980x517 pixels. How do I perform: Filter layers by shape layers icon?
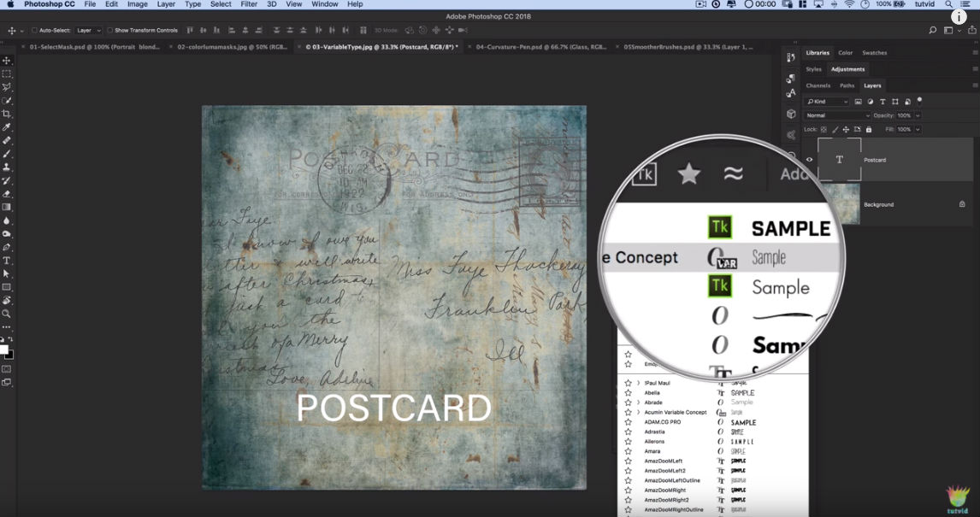(x=895, y=101)
